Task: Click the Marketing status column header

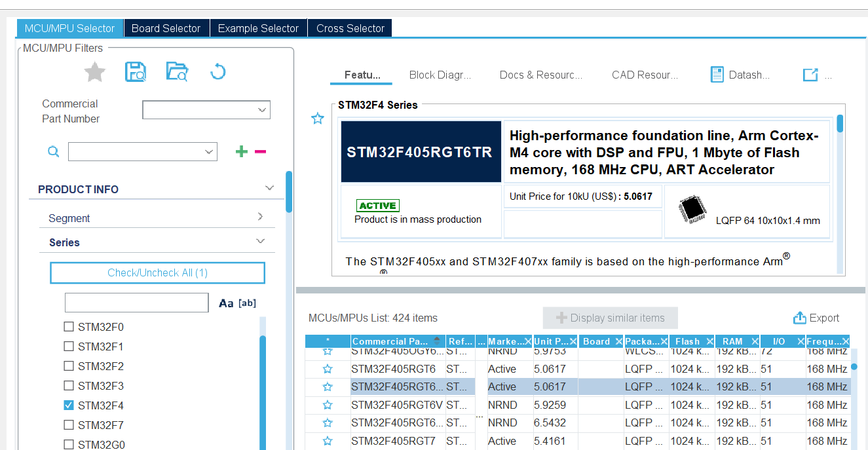Action: (x=509, y=341)
